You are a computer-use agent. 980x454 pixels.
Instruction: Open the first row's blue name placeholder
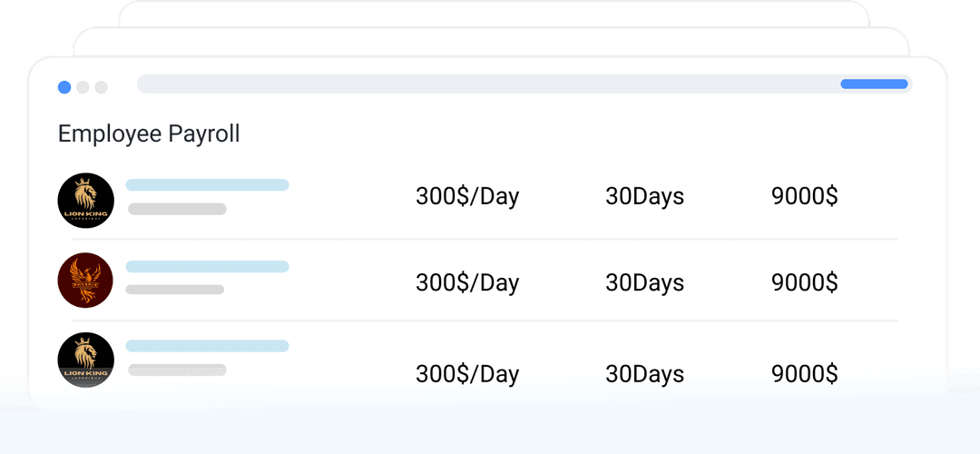pyautogui.click(x=207, y=185)
